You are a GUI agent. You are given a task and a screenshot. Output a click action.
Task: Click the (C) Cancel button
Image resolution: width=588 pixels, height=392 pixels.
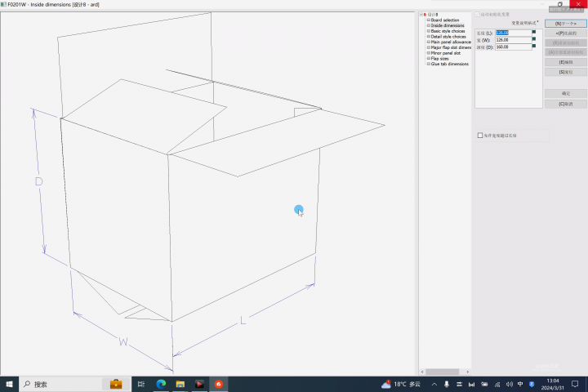(x=565, y=104)
